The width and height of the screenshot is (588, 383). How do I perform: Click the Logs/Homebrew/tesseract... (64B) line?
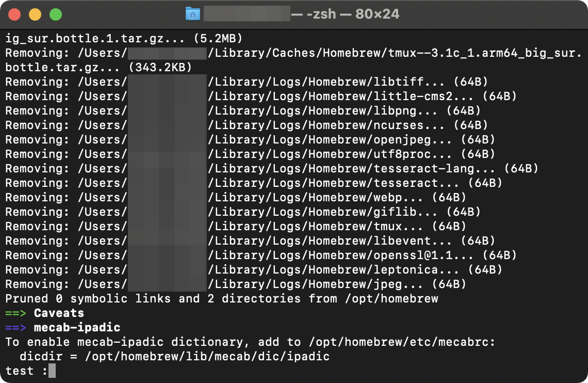[x=254, y=183]
